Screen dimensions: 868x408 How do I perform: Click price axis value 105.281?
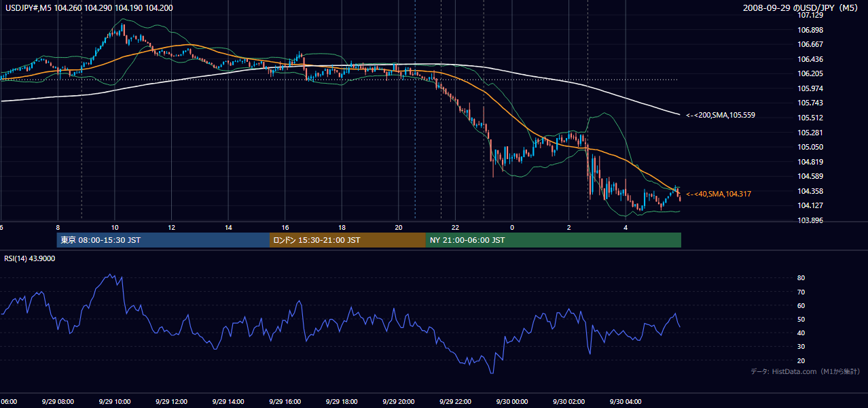click(810, 133)
